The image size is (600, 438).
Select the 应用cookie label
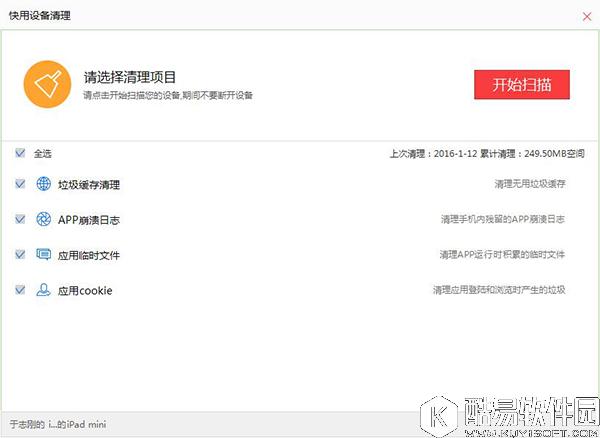point(85,291)
